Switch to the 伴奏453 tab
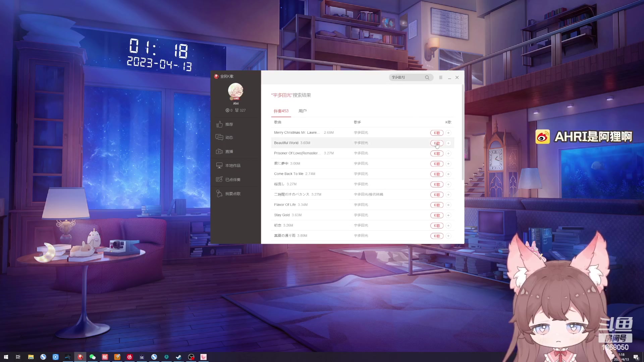Screen dimensions: 644x362 [281, 111]
